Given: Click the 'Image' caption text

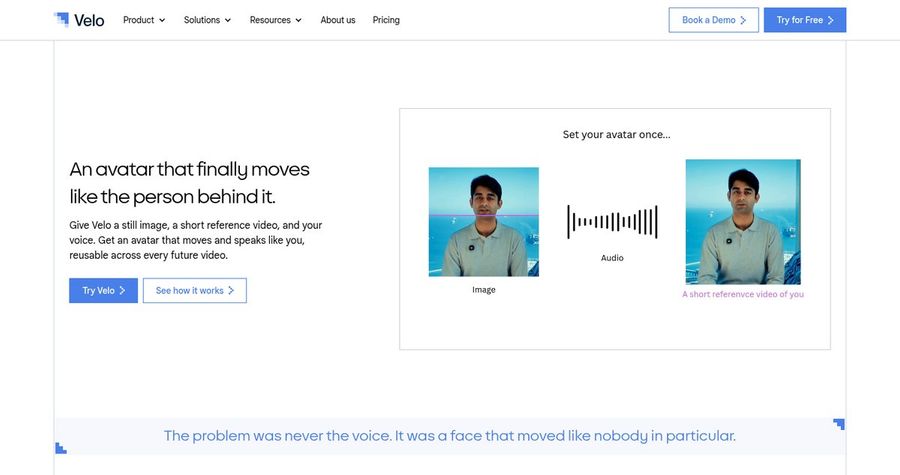Looking at the screenshot, I should pos(484,290).
